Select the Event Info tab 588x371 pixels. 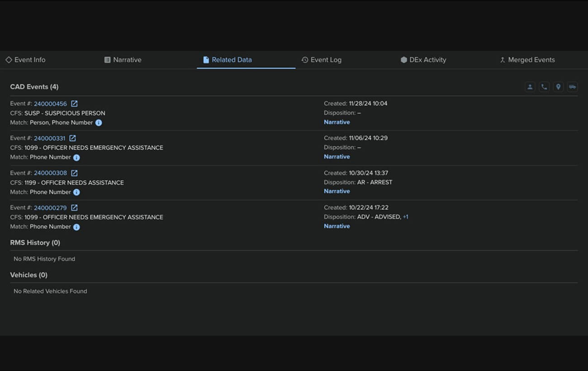26,60
